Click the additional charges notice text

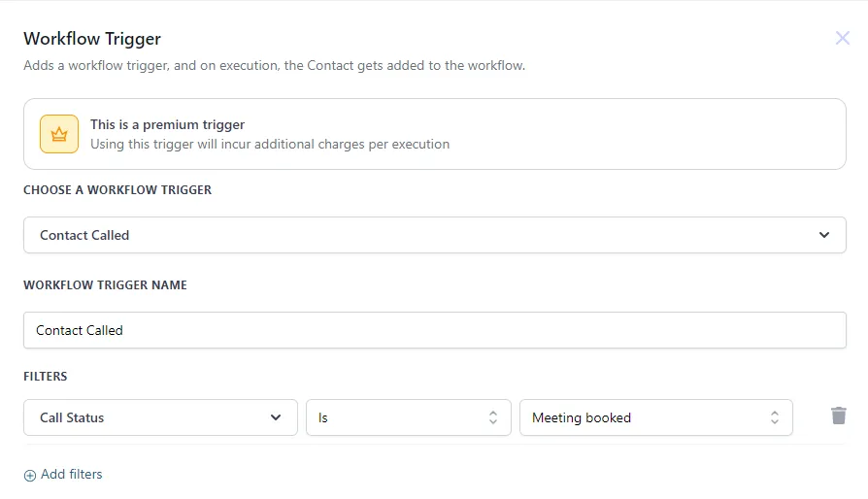pyautogui.click(x=270, y=144)
